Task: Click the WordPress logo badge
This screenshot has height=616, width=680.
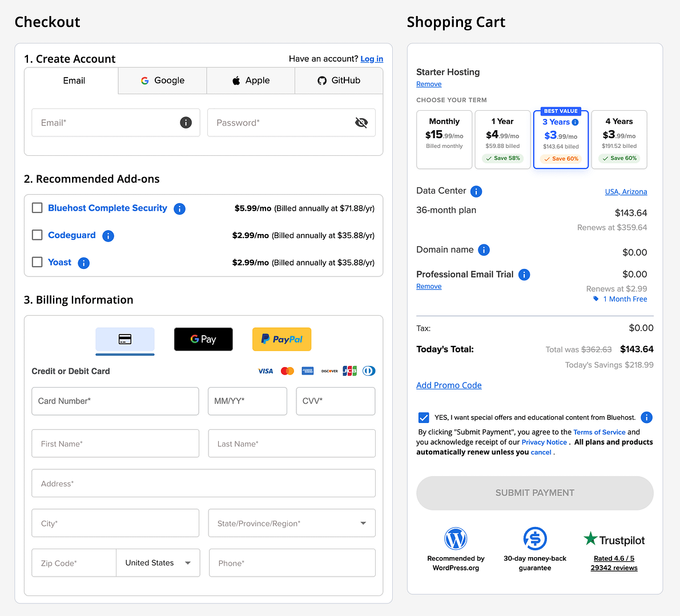Action: pyautogui.click(x=456, y=539)
